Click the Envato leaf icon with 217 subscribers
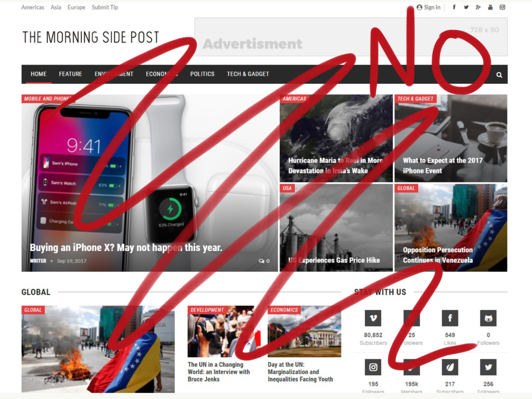 [450, 367]
